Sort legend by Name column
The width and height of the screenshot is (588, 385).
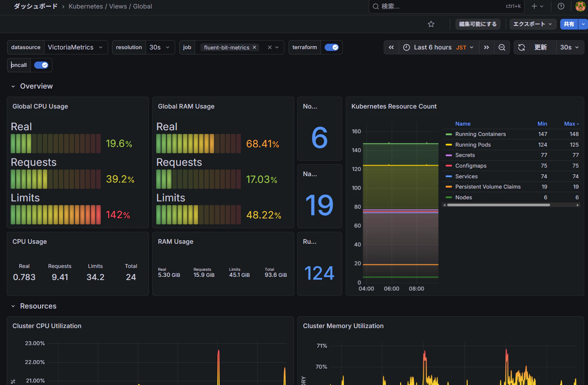point(463,124)
